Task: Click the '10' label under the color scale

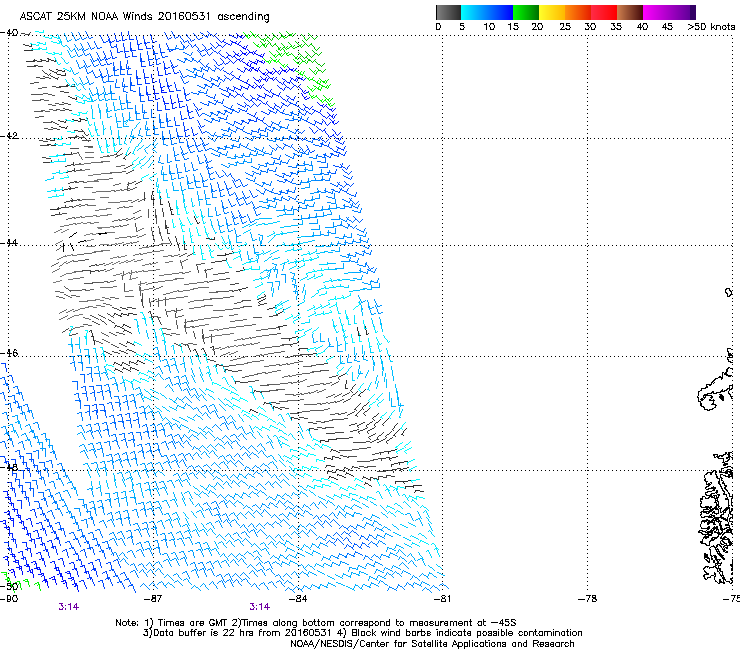Action: [x=489, y=27]
